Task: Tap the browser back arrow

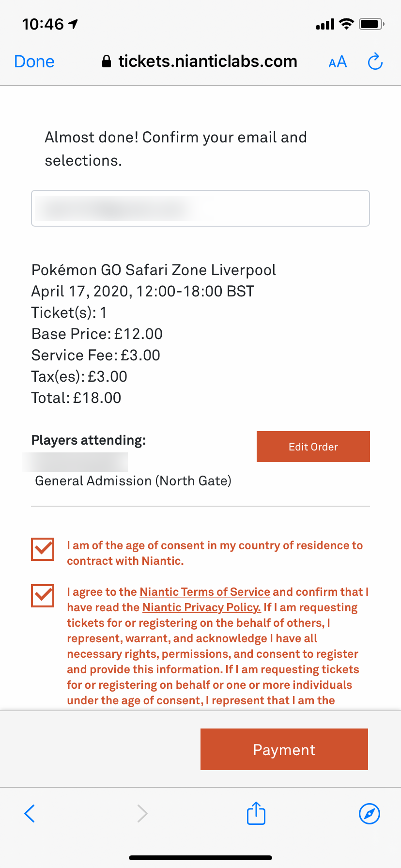Action: (30, 813)
